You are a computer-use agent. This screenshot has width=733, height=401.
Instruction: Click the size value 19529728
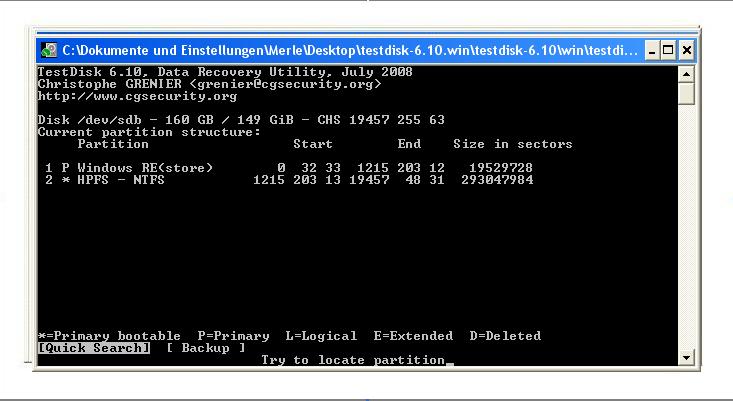point(501,167)
